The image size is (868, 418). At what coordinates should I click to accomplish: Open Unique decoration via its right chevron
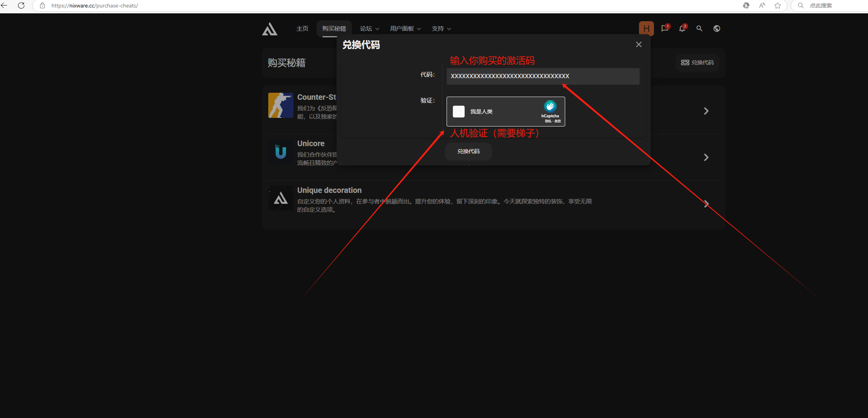point(706,204)
